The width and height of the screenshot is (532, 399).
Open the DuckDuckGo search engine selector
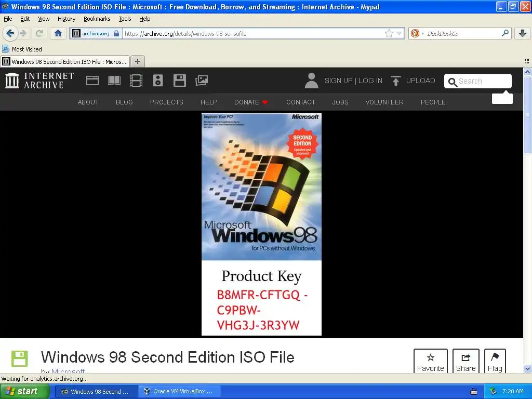tap(417, 33)
